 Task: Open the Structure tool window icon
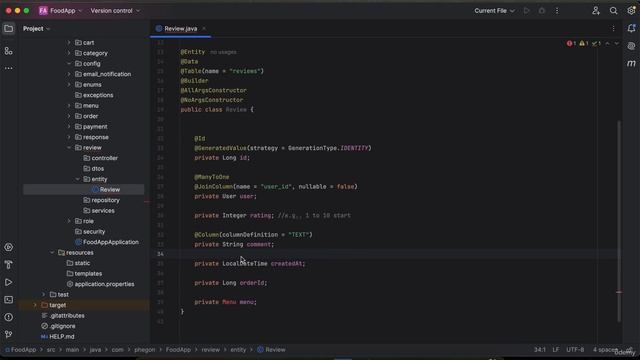9,51
